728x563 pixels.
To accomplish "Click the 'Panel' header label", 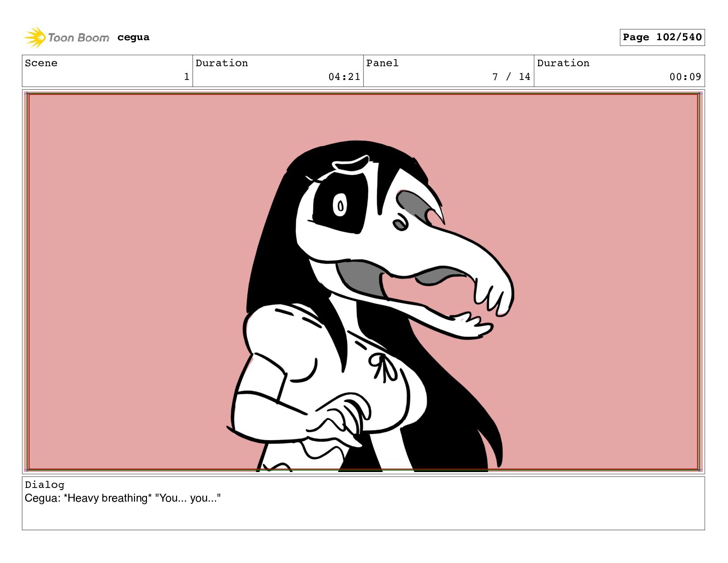I will coord(383,63).
